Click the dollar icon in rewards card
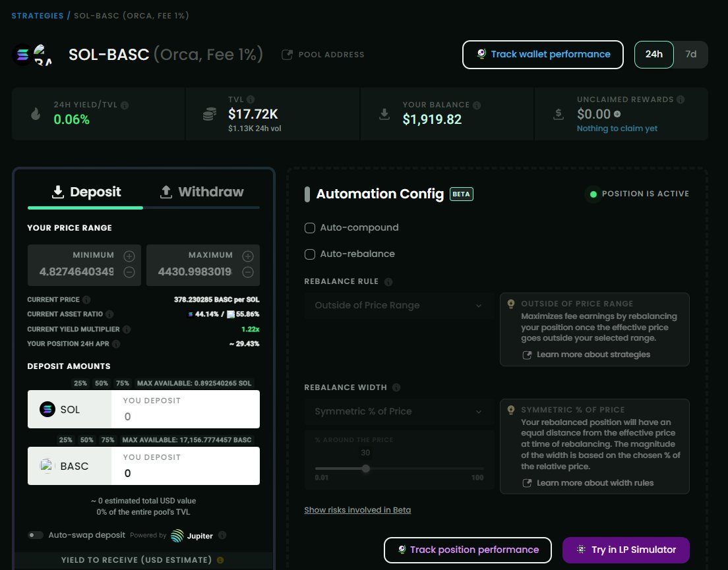This screenshot has height=570, width=728. [x=559, y=114]
